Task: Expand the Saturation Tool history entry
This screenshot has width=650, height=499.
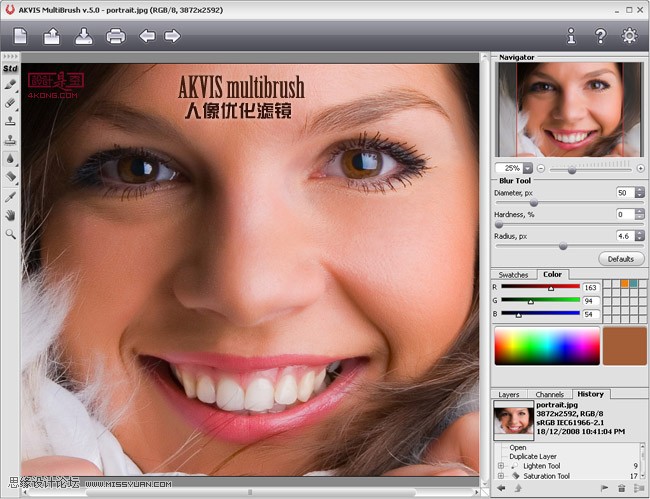Action: pos(500,476)
